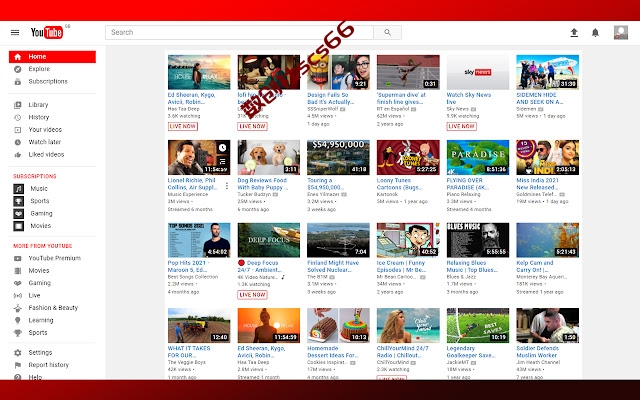640x400 pixels.
Task: Open 'Finland Might Have Solved Nuclear' title
Action: pyautogui.click(x=333, y=267)
